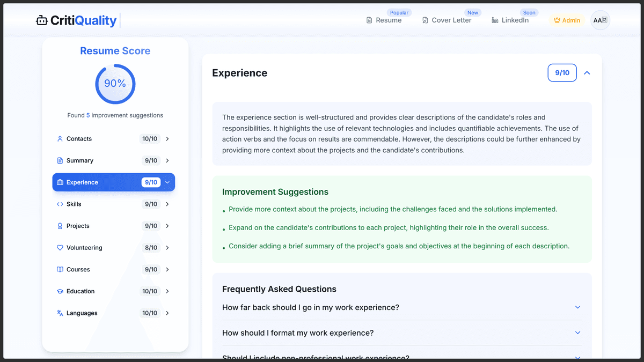Click the 'Improvement Suggestions' heading

[x=275, y=192]
